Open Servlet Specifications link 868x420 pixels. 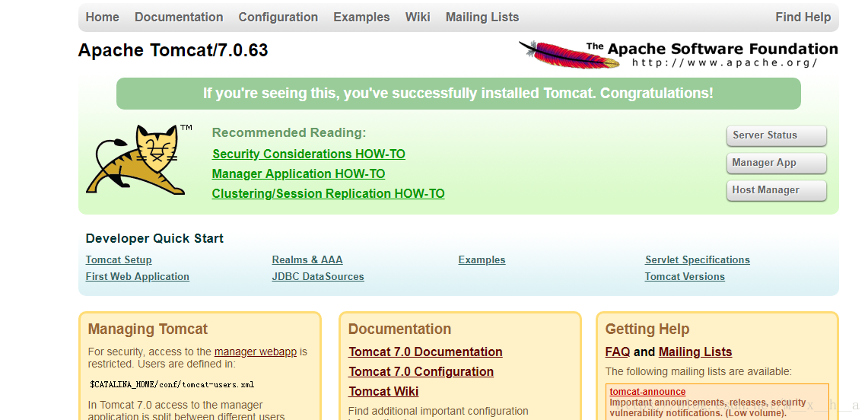tap(698, 259)
